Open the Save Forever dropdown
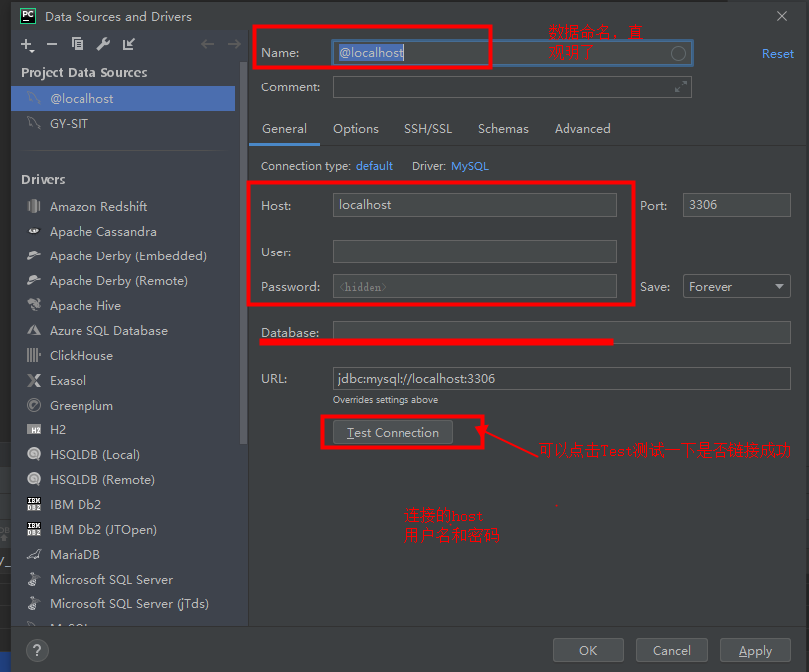The height and width of the screenshot is (672, 809). pos(735,286)
